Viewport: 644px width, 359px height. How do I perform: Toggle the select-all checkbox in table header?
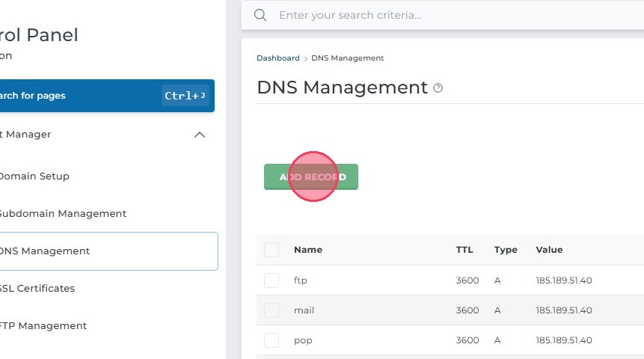(272, 250)
